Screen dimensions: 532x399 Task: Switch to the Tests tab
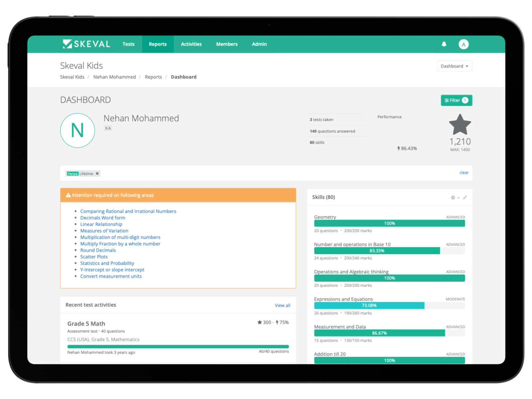tap(128, 44)
